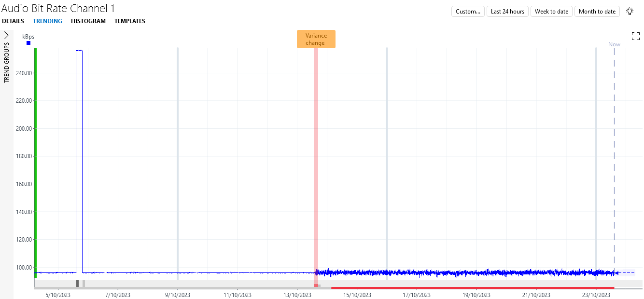Toggle the gray marker in the timeline strip
644x299 pixels.
77,283
